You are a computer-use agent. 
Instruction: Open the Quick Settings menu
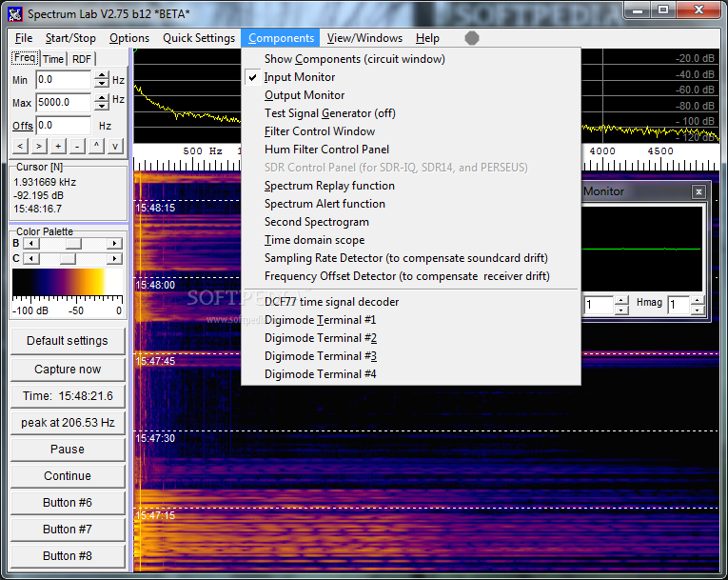199,38
